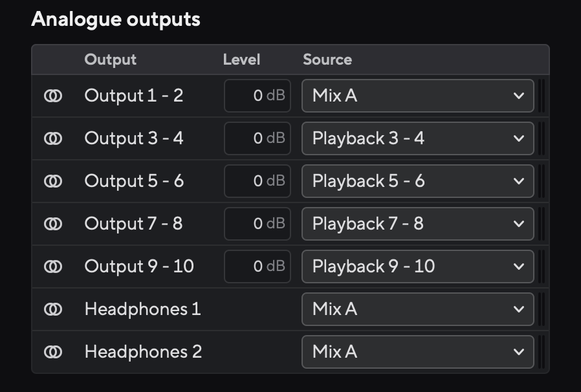Open the Playback 3 - 4 source dropdown
This screenshot has width=581, height=392.
click(417, 138)
